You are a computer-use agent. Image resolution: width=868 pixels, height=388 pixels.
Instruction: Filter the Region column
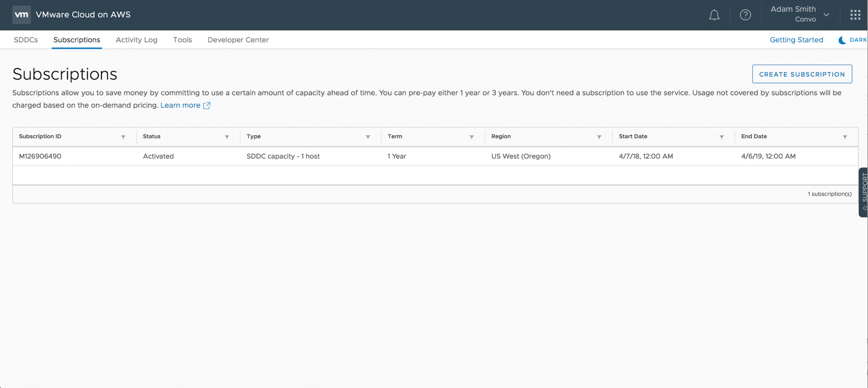pos(599,137)
